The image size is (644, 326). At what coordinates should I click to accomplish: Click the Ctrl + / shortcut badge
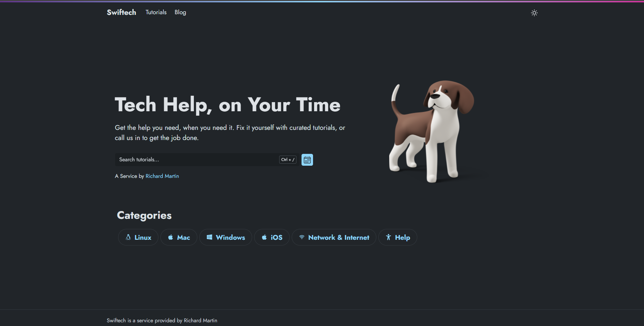point(288,160)
